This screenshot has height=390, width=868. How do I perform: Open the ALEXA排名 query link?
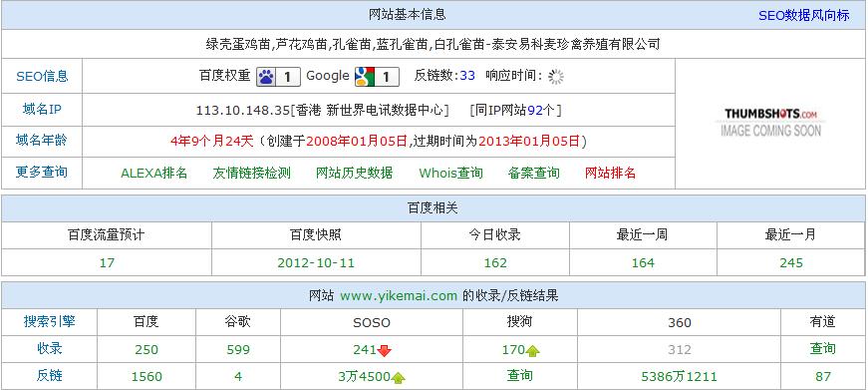tap(153, 173)
